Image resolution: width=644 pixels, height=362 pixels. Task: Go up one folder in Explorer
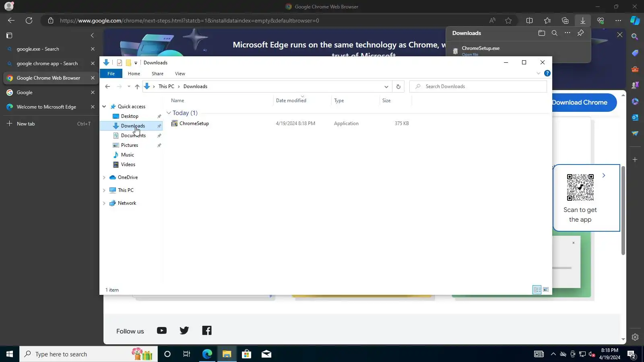tap(137, 86)
